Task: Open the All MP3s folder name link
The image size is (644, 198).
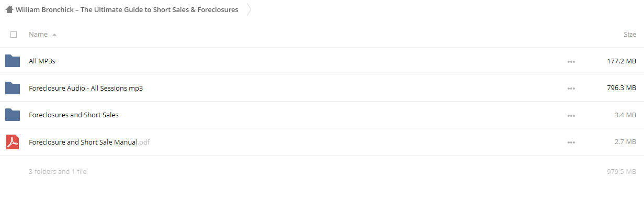Action: [x=42, y=61]
